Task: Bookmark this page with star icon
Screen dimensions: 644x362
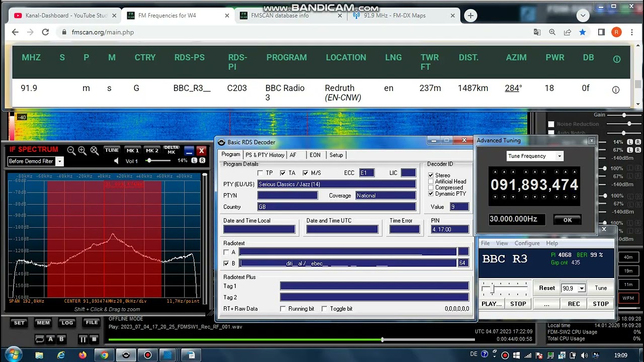Action: pos(582,32)
